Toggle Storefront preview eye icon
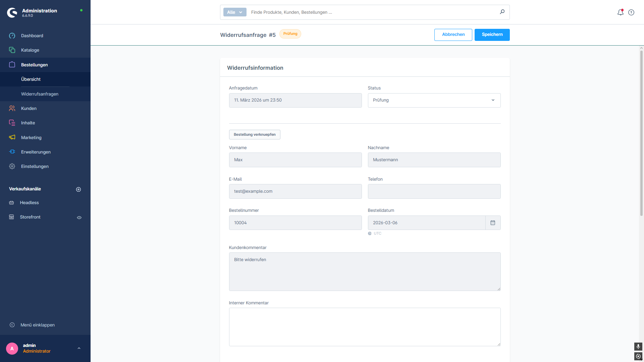 79,218
